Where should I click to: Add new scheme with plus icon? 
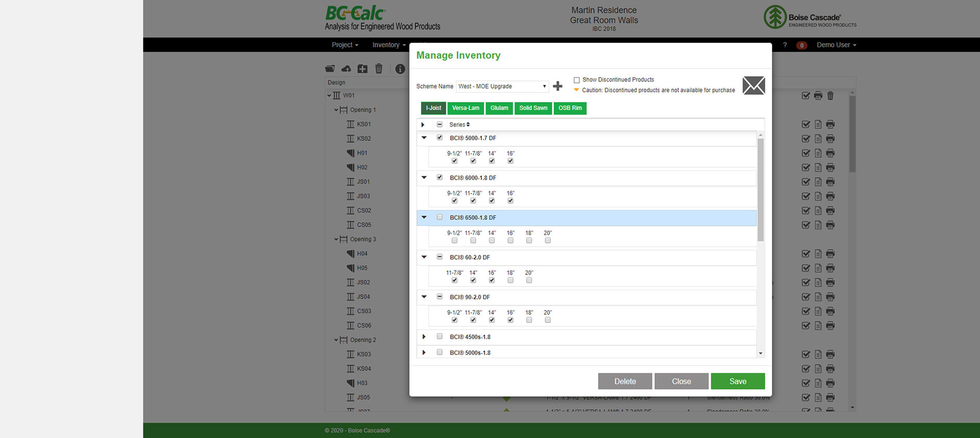558,86
